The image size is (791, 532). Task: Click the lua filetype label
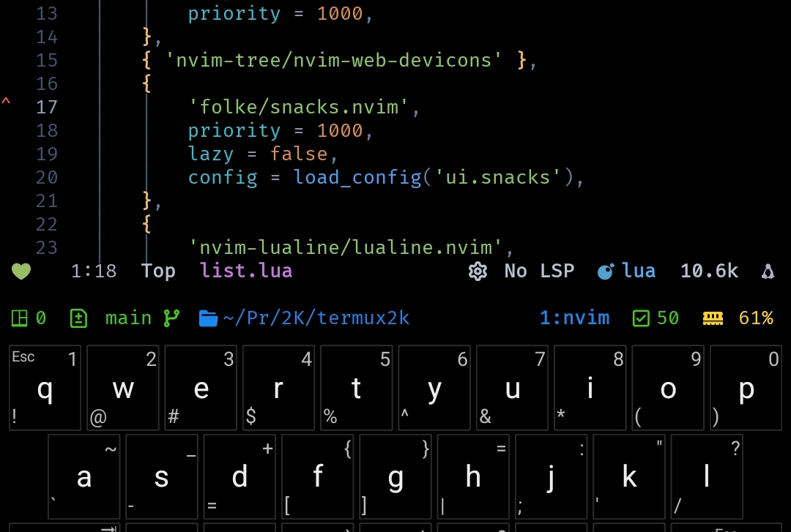point(639,271)
